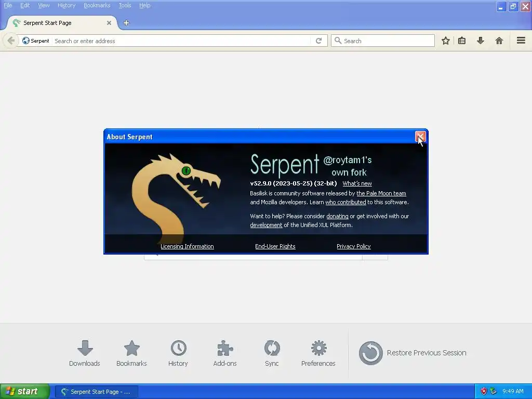532x399 pixels.
Task: Open the Bookmarks menu
Action: coord(97,5)
